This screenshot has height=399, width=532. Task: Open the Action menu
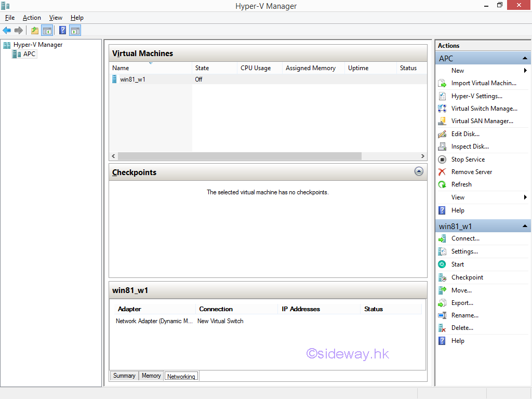click(x=32, y=18)
